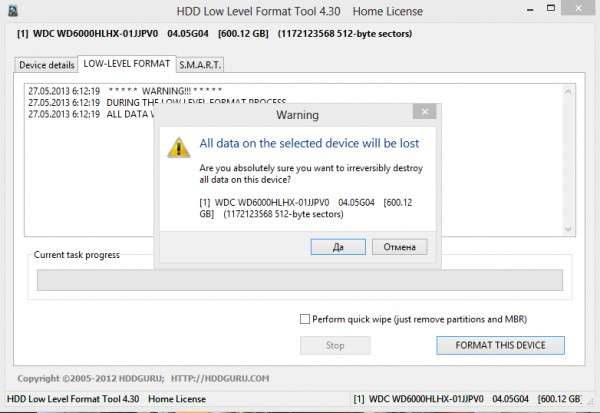Image resolution: width=600 pixels, height=413 pixels.
Task: Minimize the HDD Low Level Format window
Action: click(530, 10)
